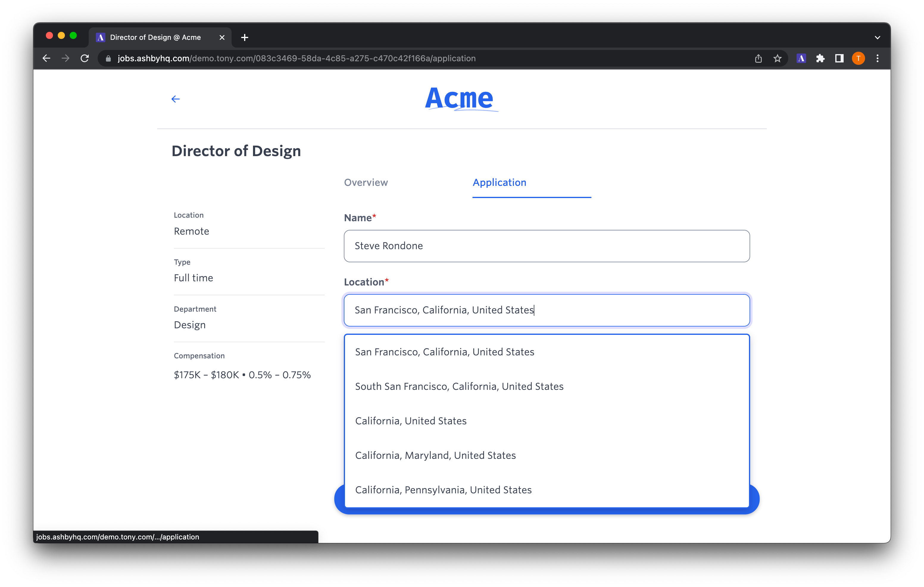Reload the page with the refresh icon
924x587 pixels.
tap(85, 58)
